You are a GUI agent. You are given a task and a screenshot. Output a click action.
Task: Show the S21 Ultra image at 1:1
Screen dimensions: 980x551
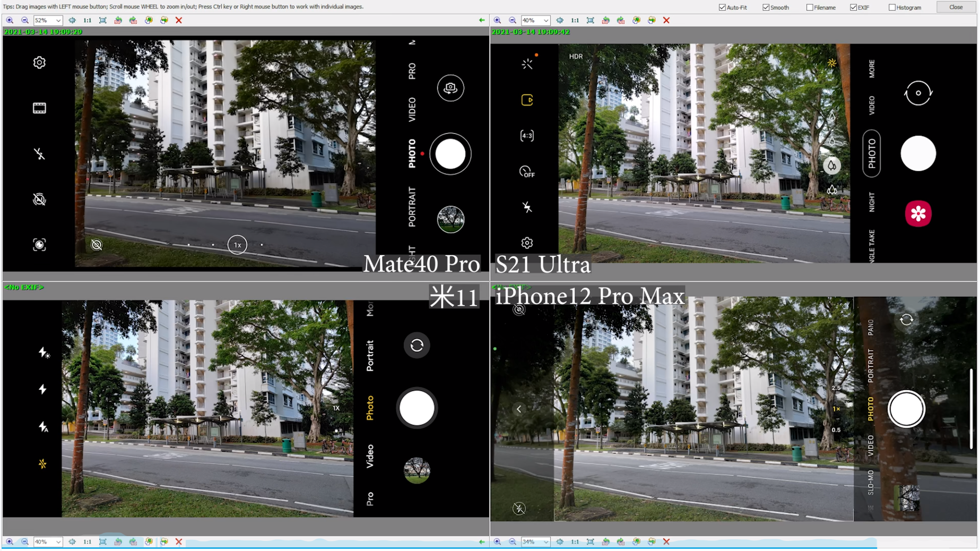575,20
